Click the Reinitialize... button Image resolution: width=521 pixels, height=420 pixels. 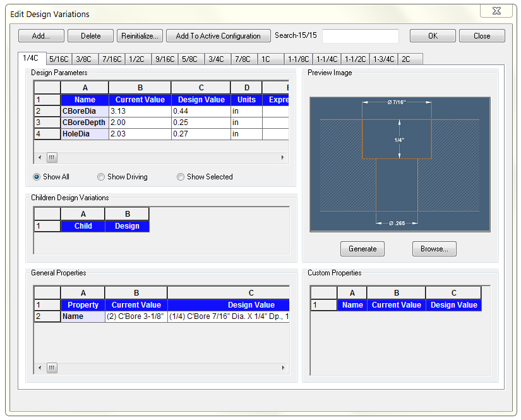(x=140, y=36)
